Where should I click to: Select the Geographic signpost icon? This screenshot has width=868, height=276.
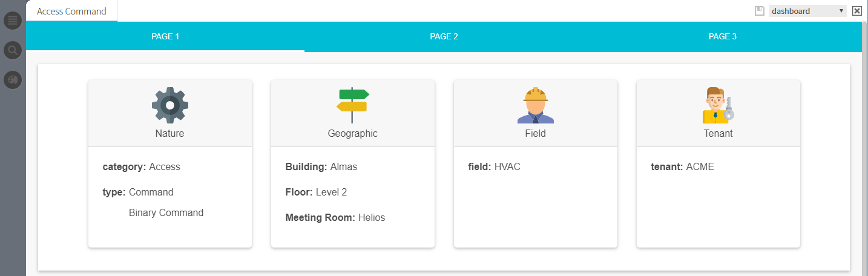coord(352,105)
